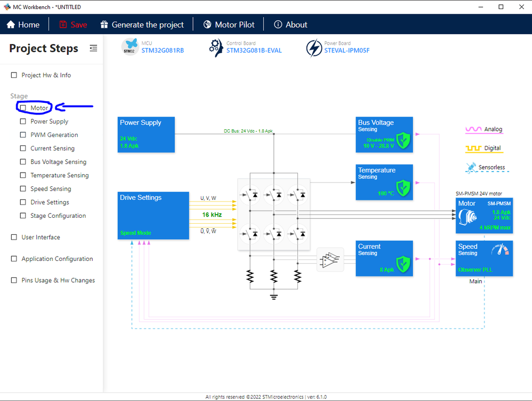
Task: Click the "16 kHz" PWM frequency label
Action: 212,215
